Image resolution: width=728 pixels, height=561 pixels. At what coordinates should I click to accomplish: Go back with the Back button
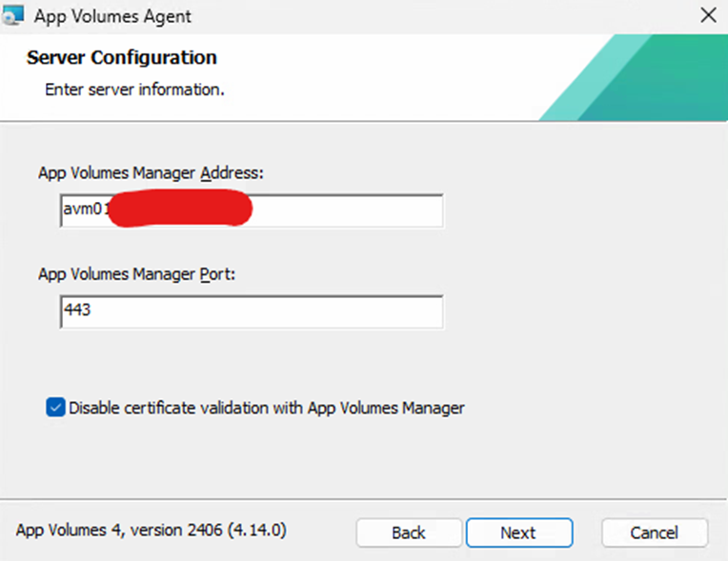(x=409, y=532)
